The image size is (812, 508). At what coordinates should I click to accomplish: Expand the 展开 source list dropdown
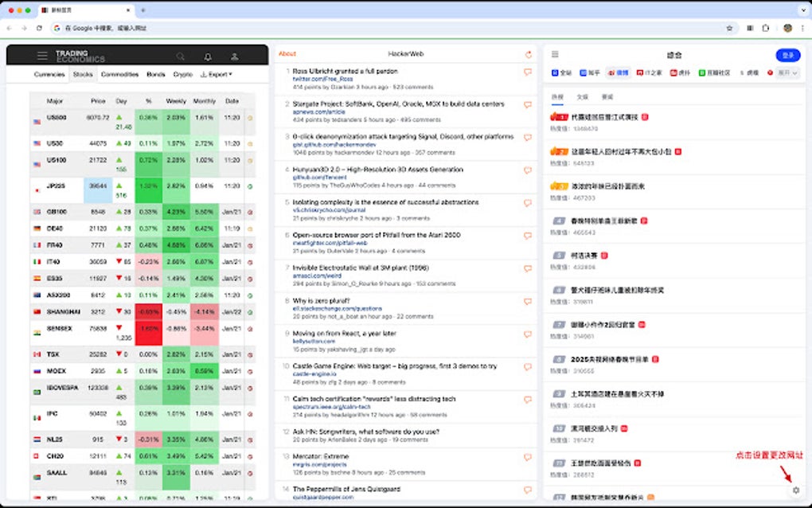pos(788,72)
